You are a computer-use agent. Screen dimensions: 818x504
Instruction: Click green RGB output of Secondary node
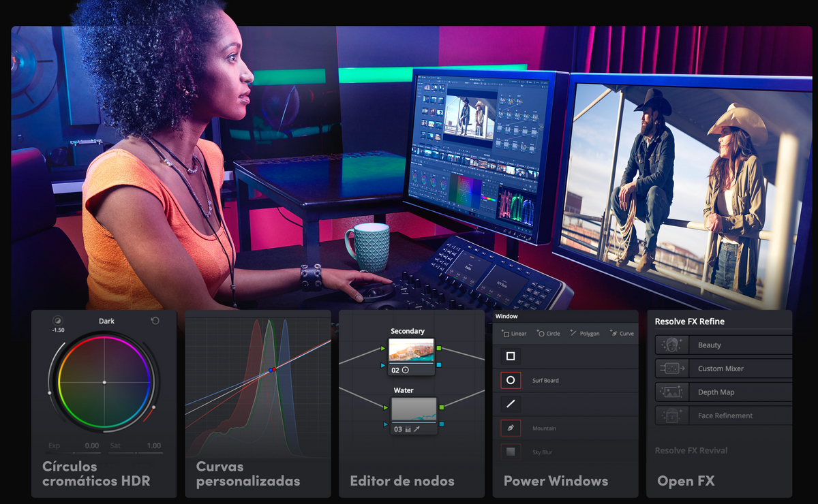[x=440, y=348]
